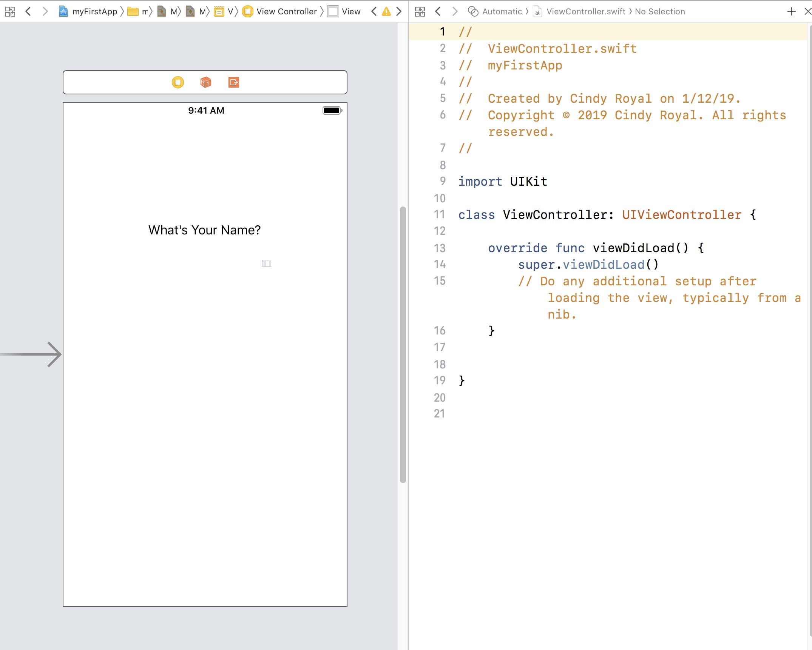Click the yellow warning issue icon

pos(386,12)
